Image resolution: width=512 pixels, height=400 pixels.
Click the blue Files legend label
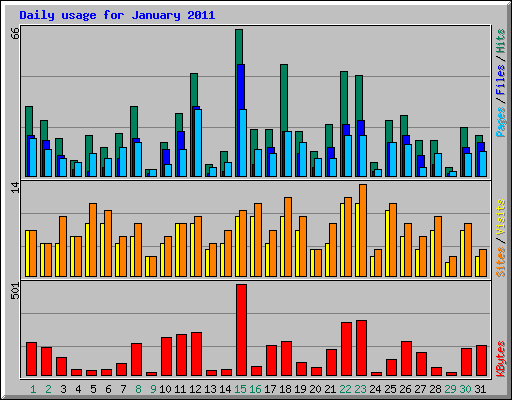coord(500,79)
